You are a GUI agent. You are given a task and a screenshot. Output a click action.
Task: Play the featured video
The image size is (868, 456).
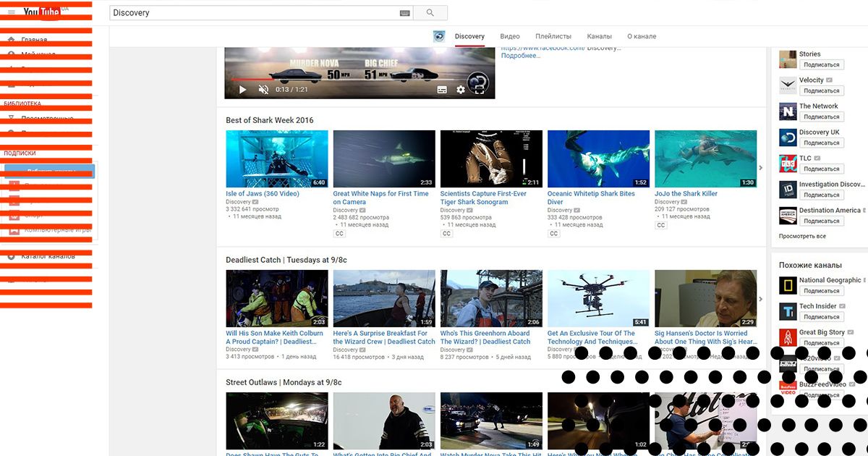click(x=242, y=90)
